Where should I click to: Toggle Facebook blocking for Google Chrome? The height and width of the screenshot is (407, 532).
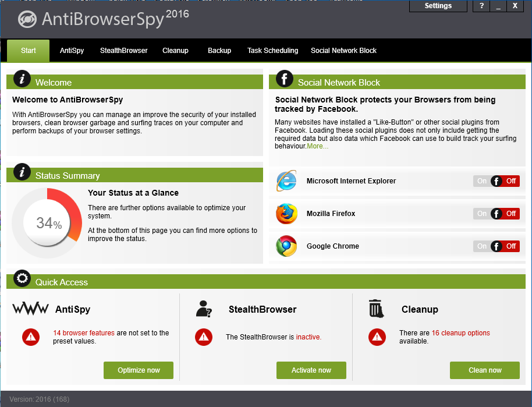[496, 246]
